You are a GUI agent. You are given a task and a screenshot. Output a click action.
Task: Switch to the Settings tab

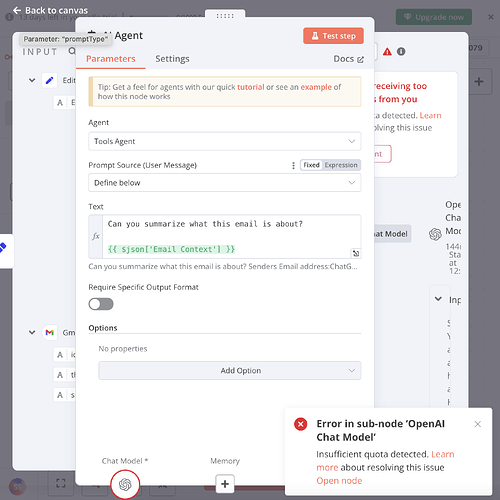[172, 59]
